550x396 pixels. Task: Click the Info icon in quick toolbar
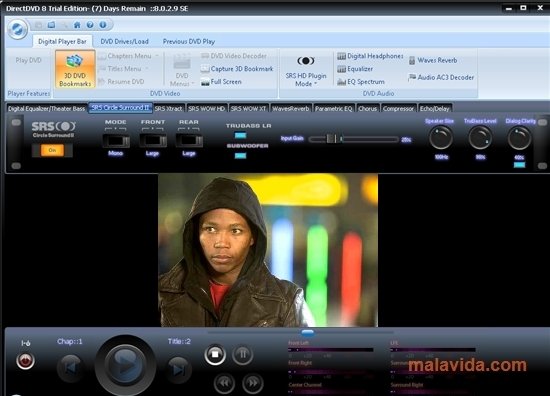tap(103, 25)
